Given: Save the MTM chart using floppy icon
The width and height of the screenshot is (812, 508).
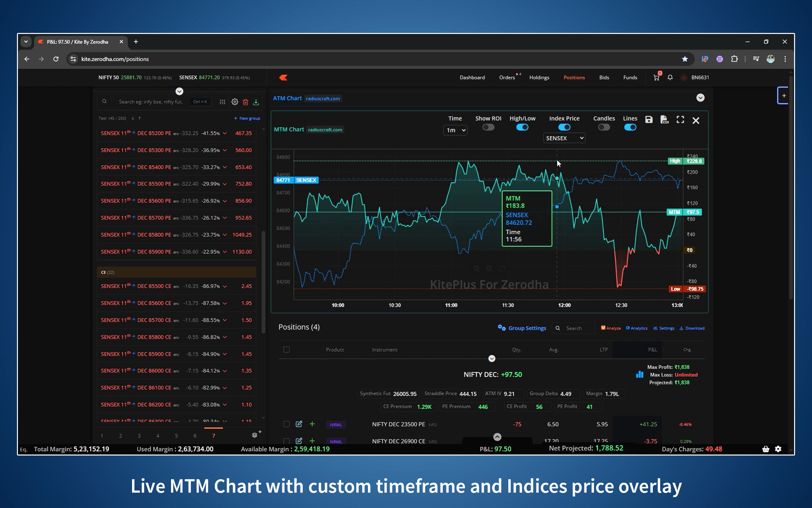Looking at the screenshot, I should coord(649,120).
